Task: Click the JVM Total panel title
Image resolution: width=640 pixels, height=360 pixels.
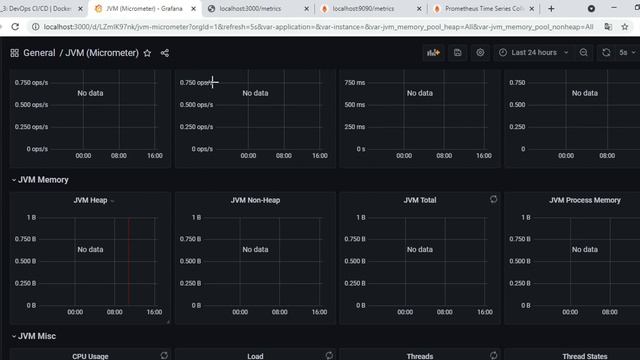Action: 420,200
